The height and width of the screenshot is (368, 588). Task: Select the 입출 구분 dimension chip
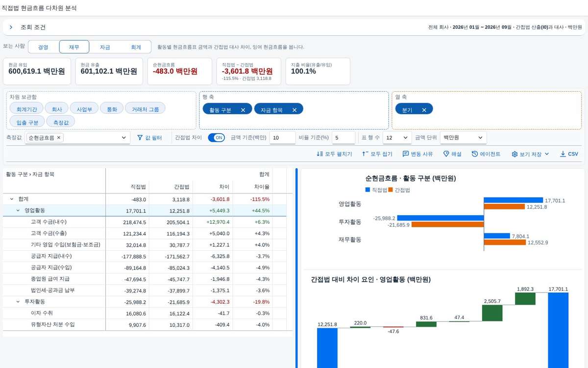pos(27,122)
